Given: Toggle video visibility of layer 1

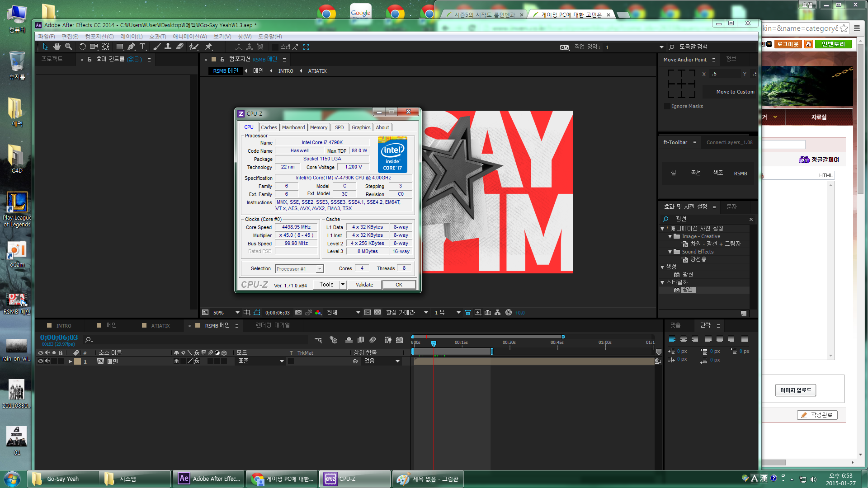Looking at the screenshot, I should click(41, 361).
